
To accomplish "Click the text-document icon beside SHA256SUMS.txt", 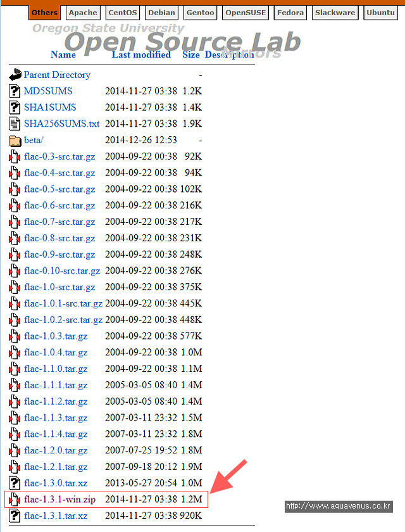I will tap(14, 123).
